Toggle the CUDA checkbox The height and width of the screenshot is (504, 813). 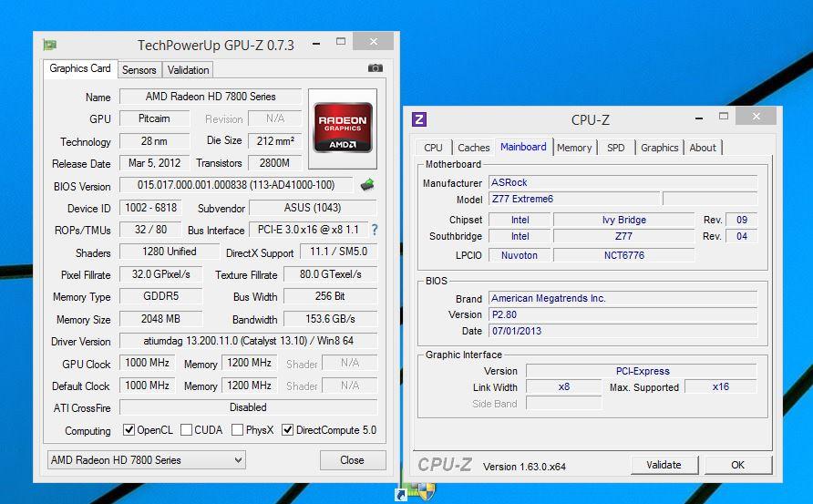(x=186, y=430)
